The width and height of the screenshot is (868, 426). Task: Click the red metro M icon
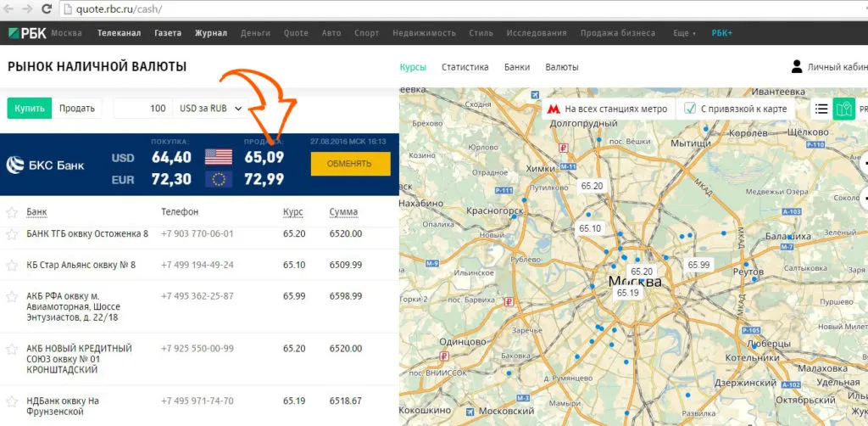click(x=554, y=109)
